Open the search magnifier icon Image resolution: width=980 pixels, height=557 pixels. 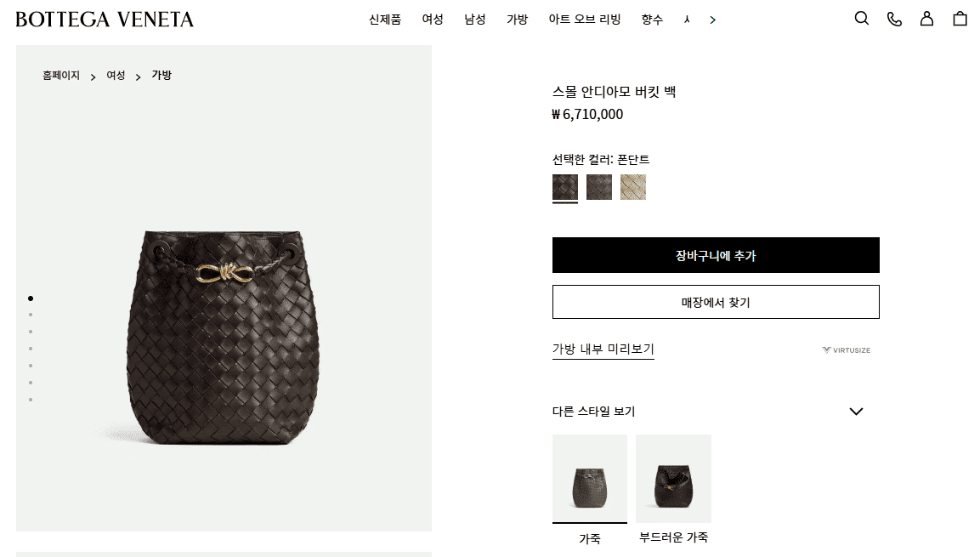click(x=861, y=19)
